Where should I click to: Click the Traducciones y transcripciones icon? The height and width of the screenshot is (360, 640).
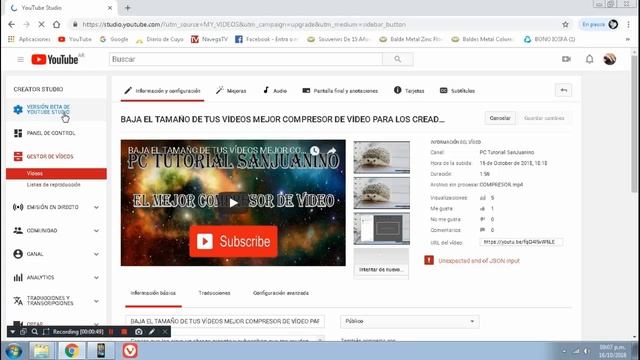(18, 301)
